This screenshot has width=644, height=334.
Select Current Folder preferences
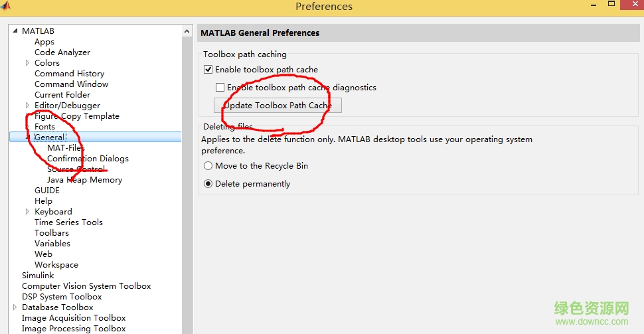pos(62,95)
